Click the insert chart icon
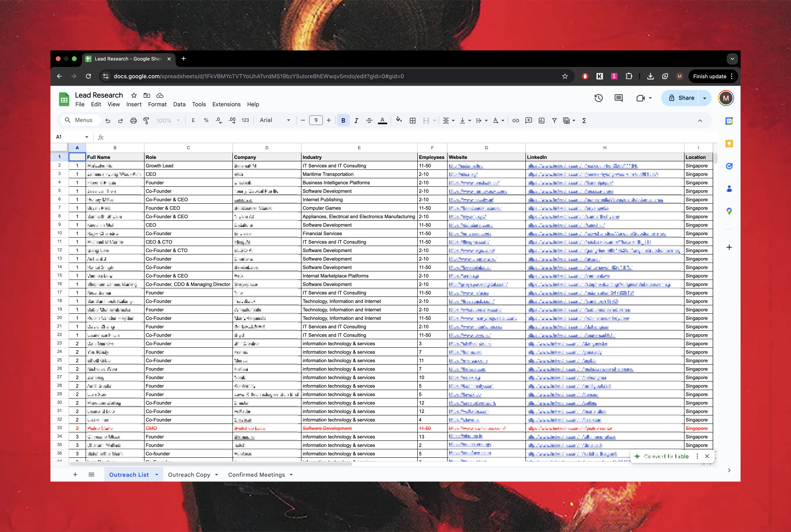Image resolution: width=791 pixels, height=532 pixels. tap(541, 120)
